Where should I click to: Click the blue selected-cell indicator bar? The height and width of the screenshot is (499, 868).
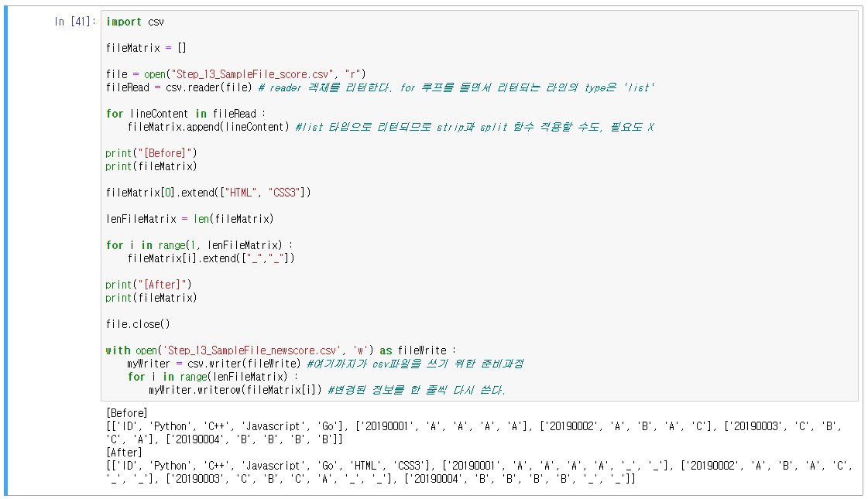(6, 251)
